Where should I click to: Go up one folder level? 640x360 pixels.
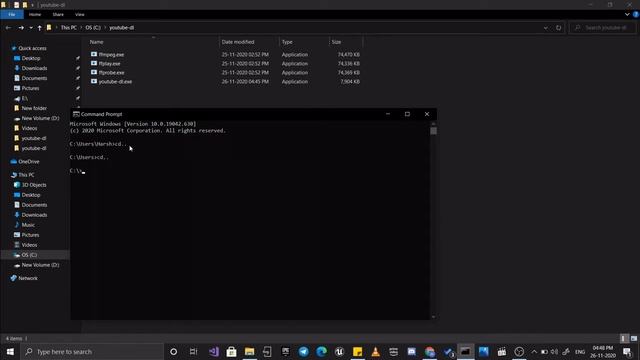(40, 28)
